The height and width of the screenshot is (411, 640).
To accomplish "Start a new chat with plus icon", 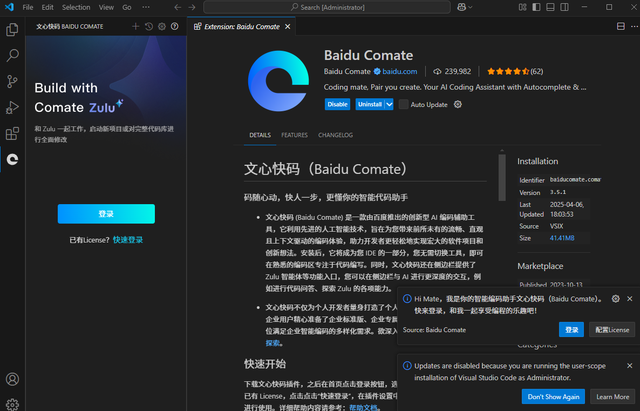I will (136, 27).
